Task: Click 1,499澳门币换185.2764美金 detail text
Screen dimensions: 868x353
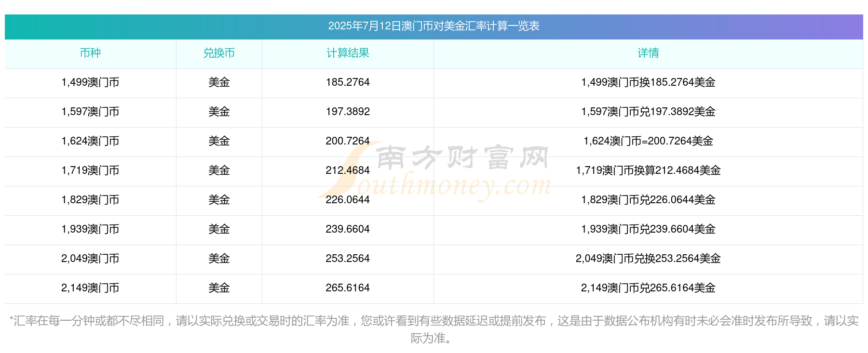Action: coord(648,82)
